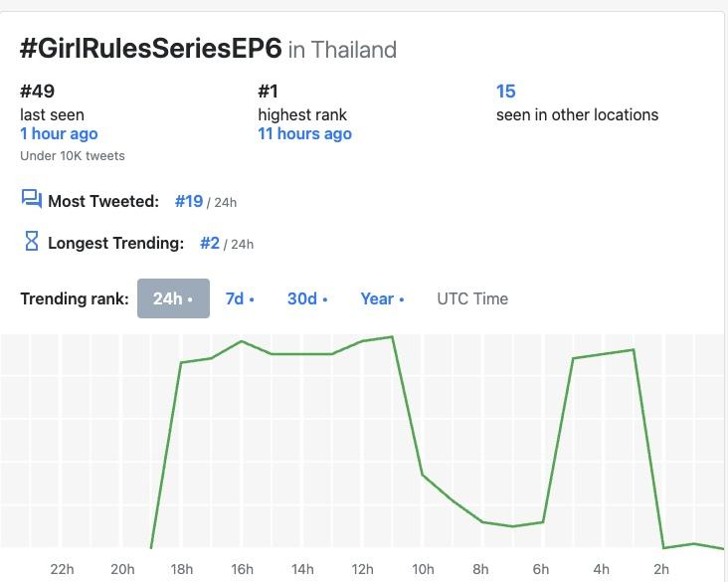The height and width of the screenshot is (582, 728).
Task: Click the chart peak near 11h
Action: pyautogui.click(x=393, y=337)
